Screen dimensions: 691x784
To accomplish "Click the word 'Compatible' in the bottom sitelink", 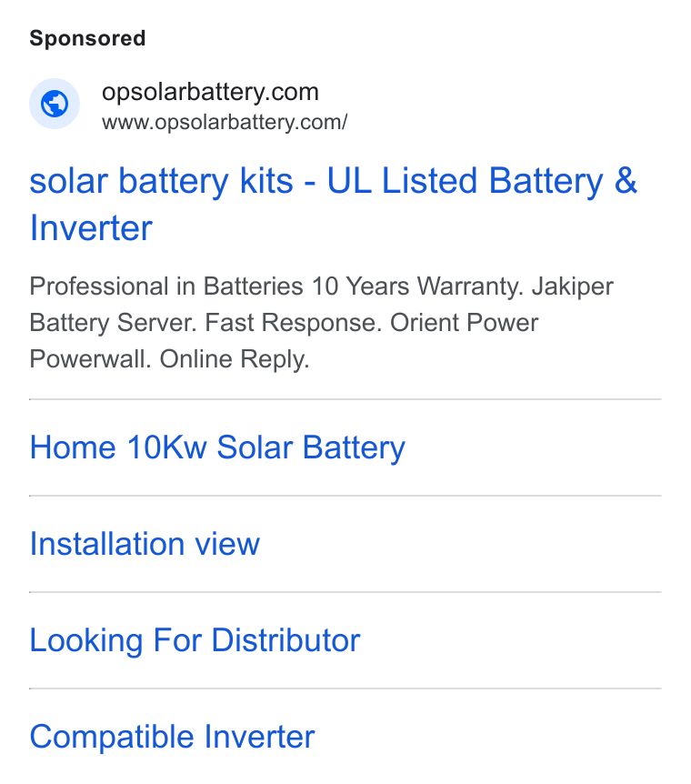I will [112, 738].
